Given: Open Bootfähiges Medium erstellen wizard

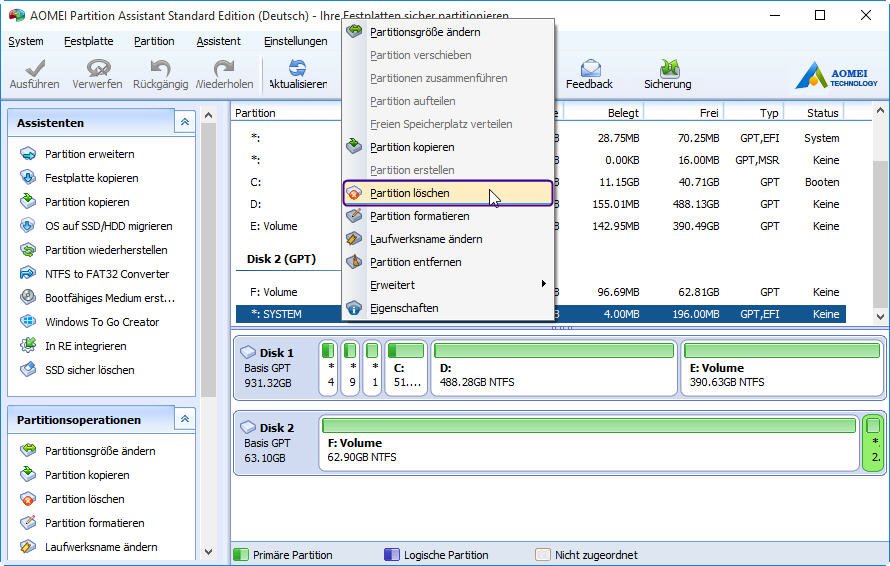Looking at the screenshot, I should coord(110,298).
